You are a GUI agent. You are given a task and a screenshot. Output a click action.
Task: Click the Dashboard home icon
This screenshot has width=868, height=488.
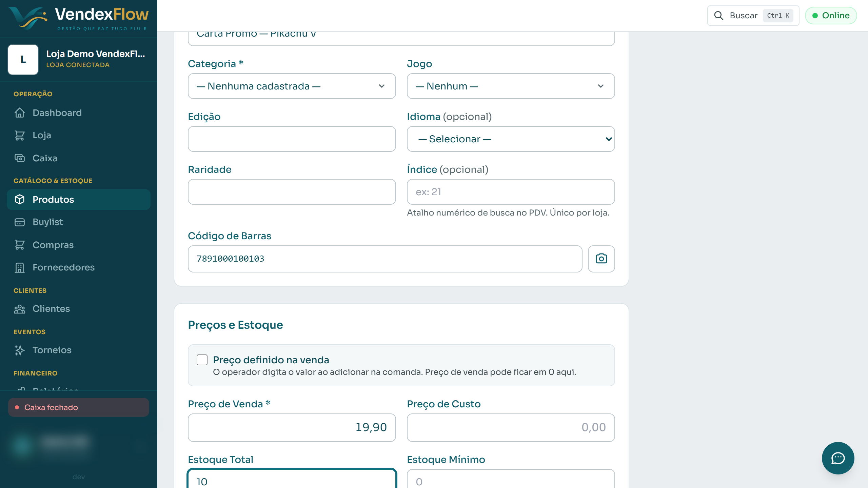pos(20,113)
